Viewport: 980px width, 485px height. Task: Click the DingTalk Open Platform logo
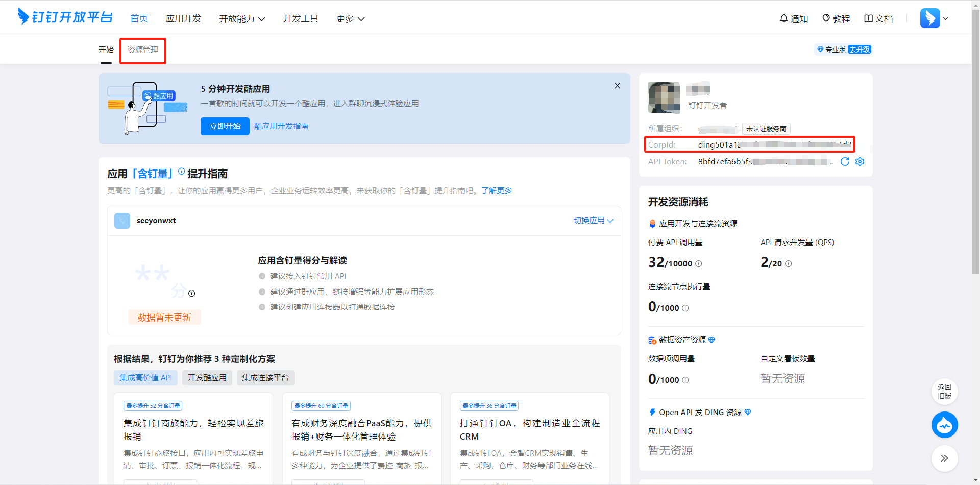click(65, 17)
